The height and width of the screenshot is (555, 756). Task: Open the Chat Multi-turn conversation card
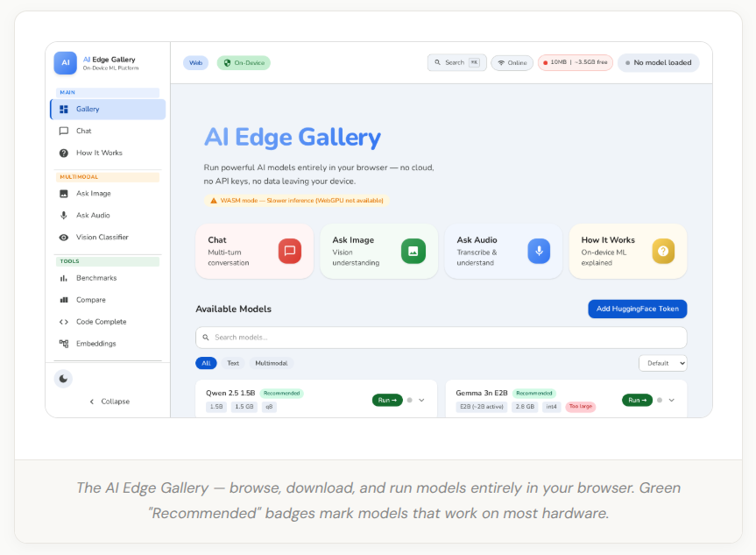255,251
